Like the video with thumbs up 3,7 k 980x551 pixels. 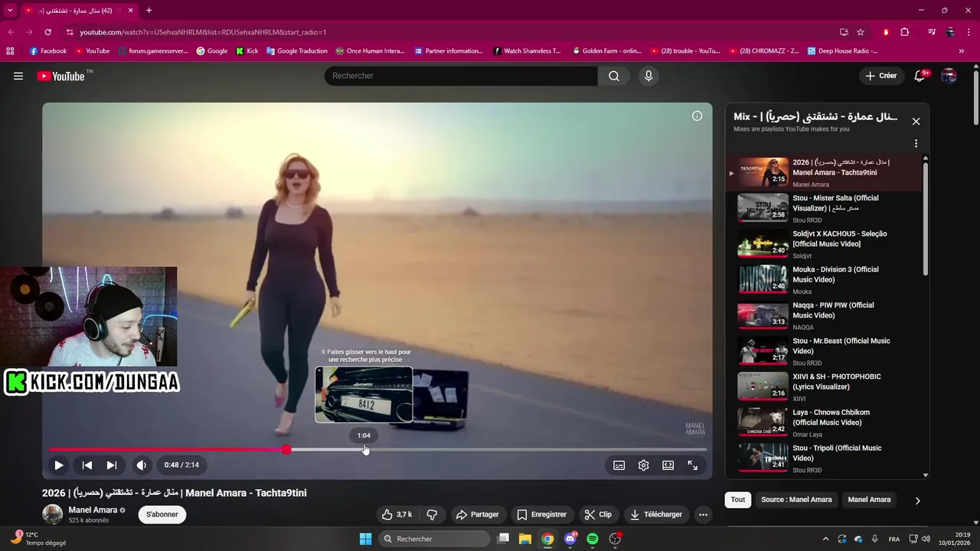click(x=397, y=514)
